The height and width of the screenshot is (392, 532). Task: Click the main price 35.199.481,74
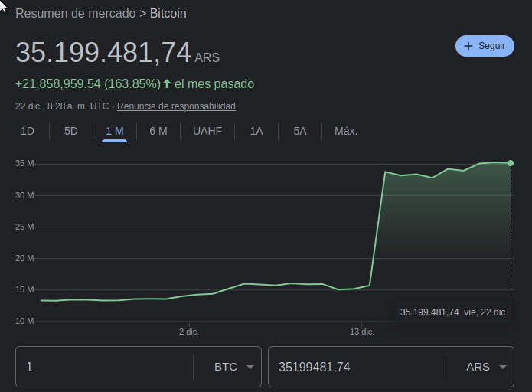(103, 53)
